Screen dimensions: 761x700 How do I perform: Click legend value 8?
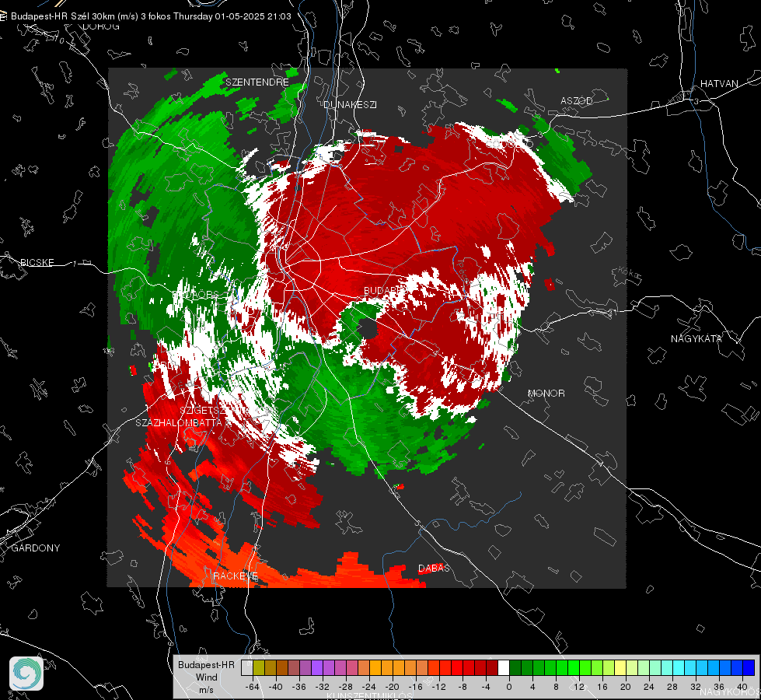click(x=556, y=687)
